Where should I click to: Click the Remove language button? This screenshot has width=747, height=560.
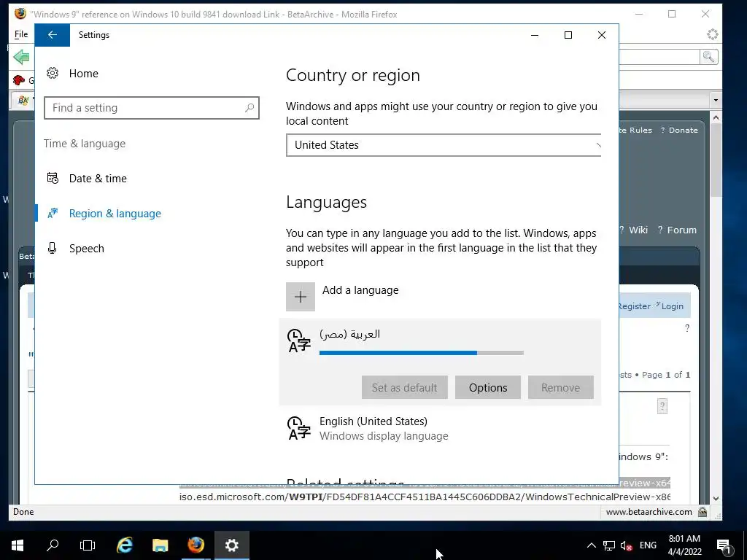[561, 388]
